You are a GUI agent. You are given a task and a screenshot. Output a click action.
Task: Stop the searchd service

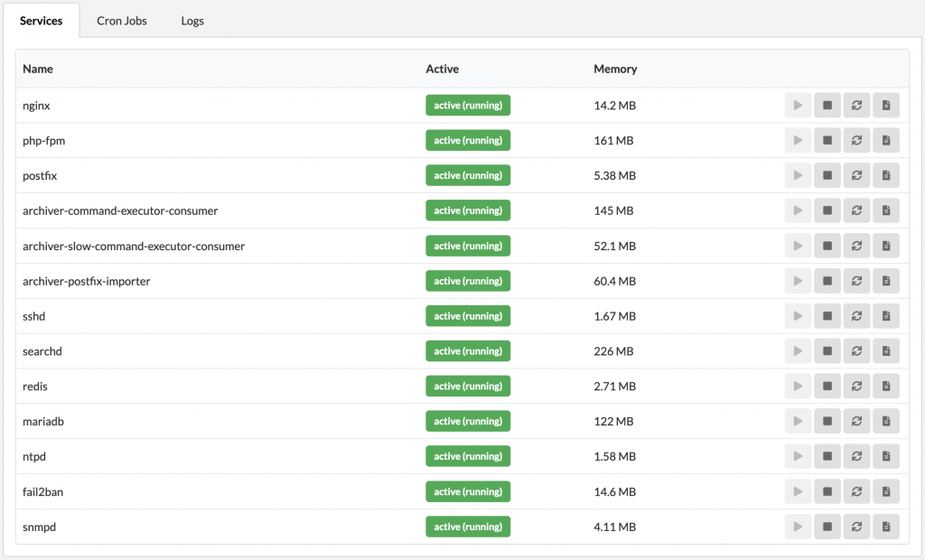(x=827, y=351)
